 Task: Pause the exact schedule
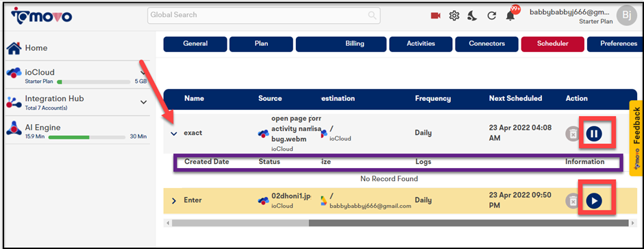tap(594, 133)
